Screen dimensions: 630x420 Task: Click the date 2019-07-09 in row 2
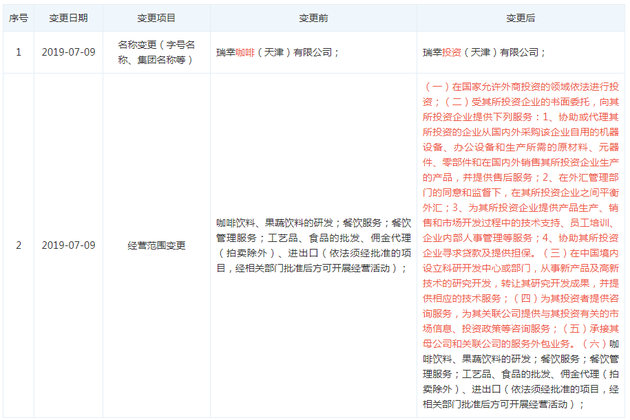click(68, 245)
